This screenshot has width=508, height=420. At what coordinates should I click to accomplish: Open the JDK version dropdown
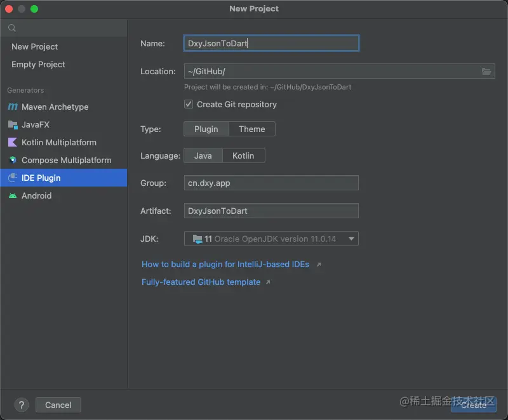351,239
